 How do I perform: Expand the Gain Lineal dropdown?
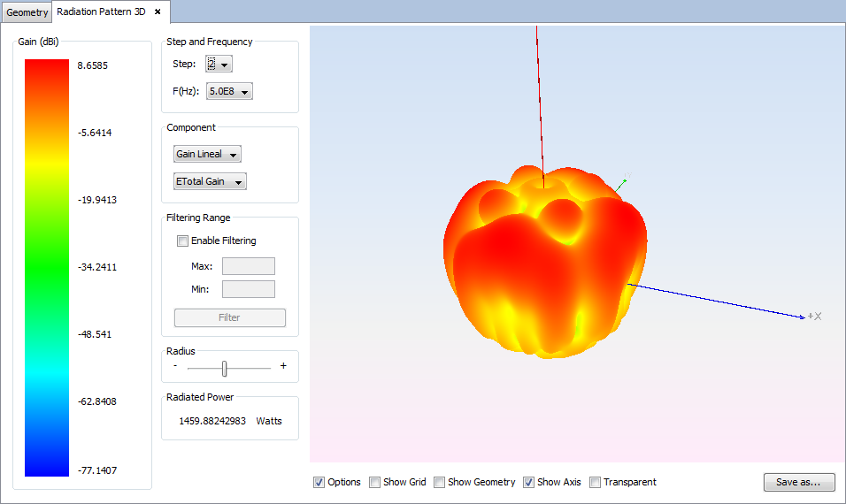pyautogui.click(x=207, y=155)
